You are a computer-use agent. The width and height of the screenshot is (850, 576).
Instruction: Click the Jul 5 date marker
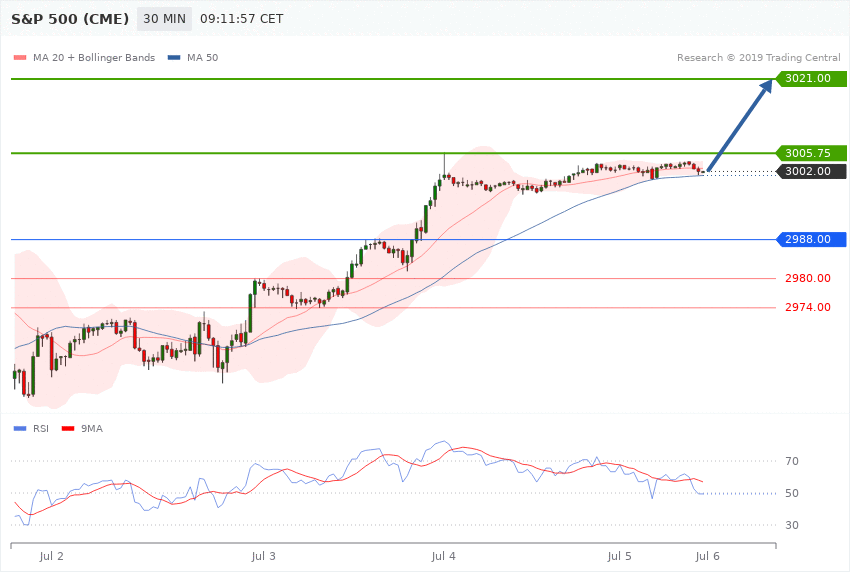(x=619, y=556)
